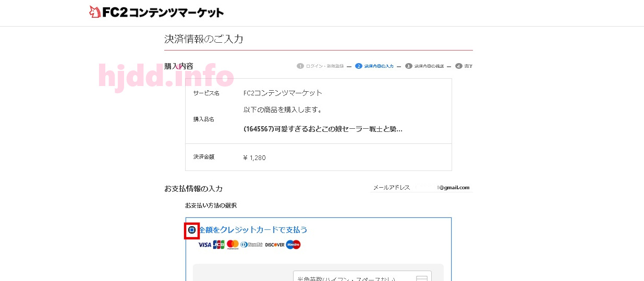Viewport: 644px width, 281px height.
Task: Click the 決済情報のご入力 page heading
Action: pyautogui.click(x=204, y=39)
